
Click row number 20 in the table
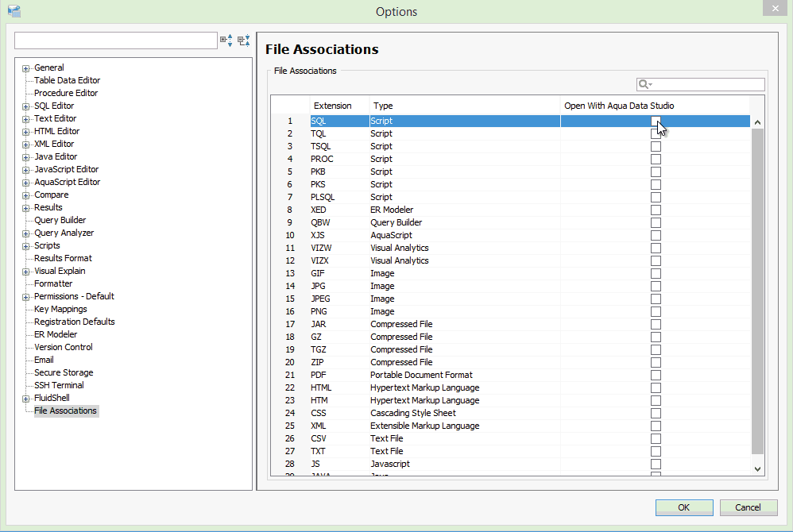tap(290, 362)
